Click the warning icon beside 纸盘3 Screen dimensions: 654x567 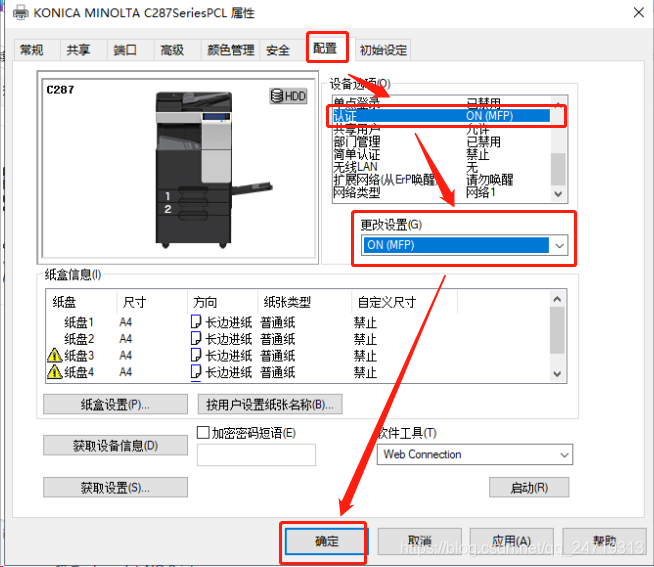[x=55, y=355]
